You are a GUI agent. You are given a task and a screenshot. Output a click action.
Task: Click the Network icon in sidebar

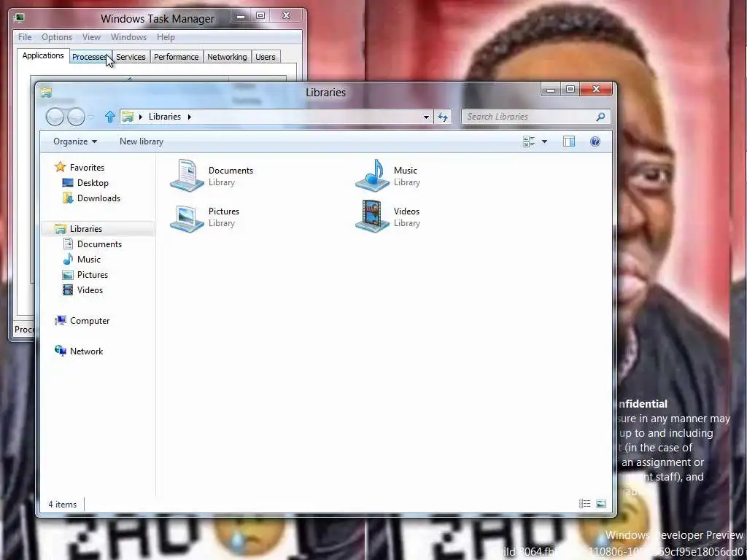click(61, 351)
